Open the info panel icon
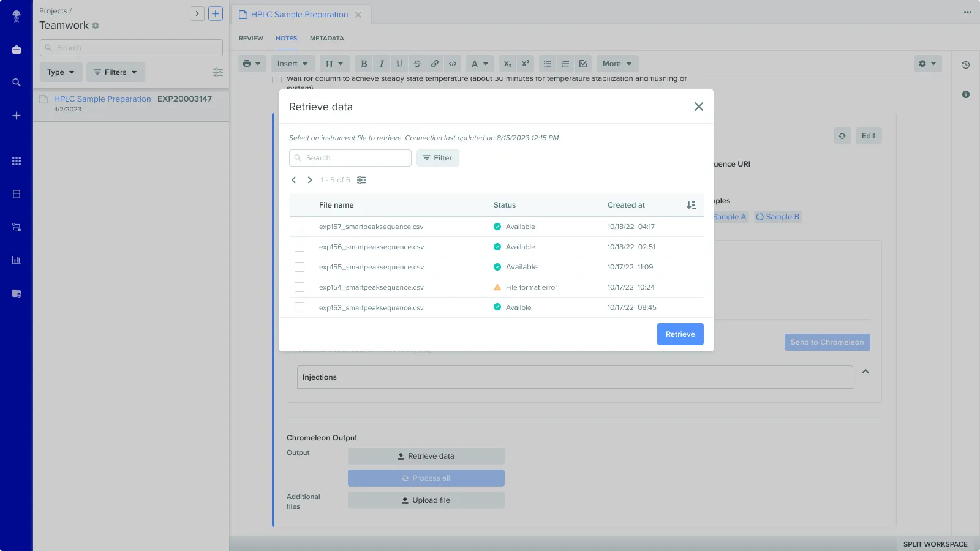Screen dimensions: 980x551 point(966,94)
